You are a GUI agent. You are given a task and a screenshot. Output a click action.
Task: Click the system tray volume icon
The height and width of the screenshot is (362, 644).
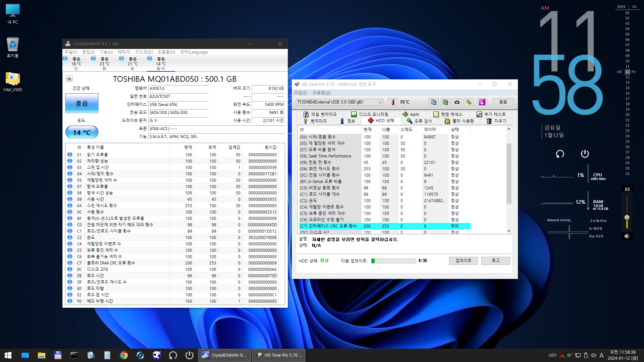(594, 355)
